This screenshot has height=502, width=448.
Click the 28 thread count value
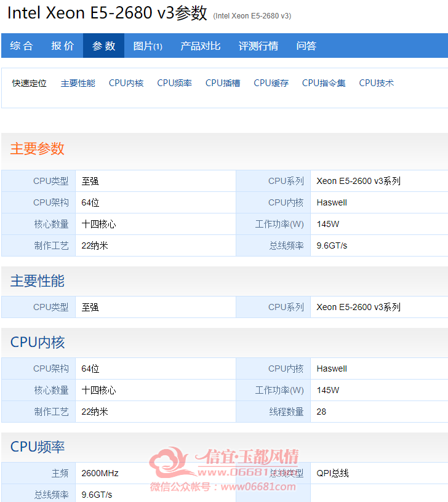coord(321,412)
